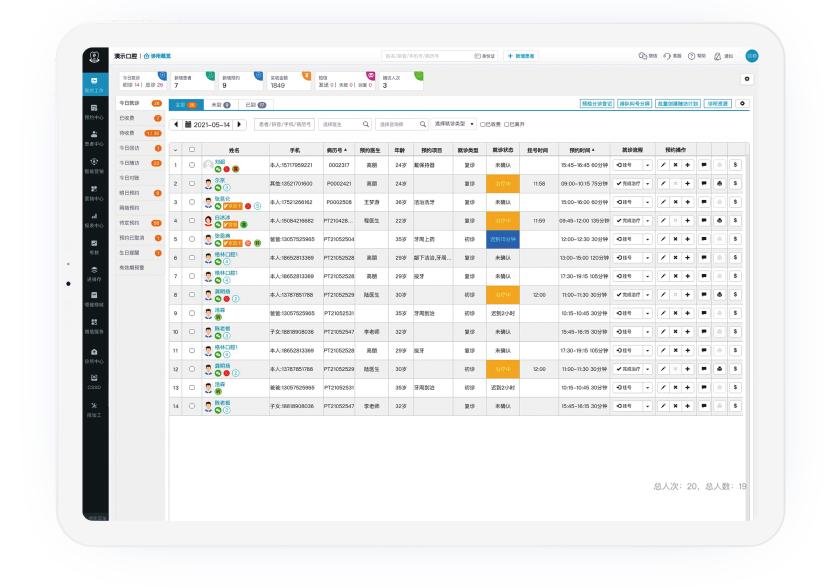Go to the previous day arrow

176,124
